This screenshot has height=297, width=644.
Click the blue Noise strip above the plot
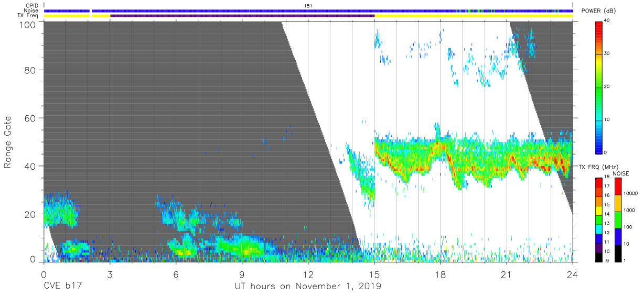point(308,10)
